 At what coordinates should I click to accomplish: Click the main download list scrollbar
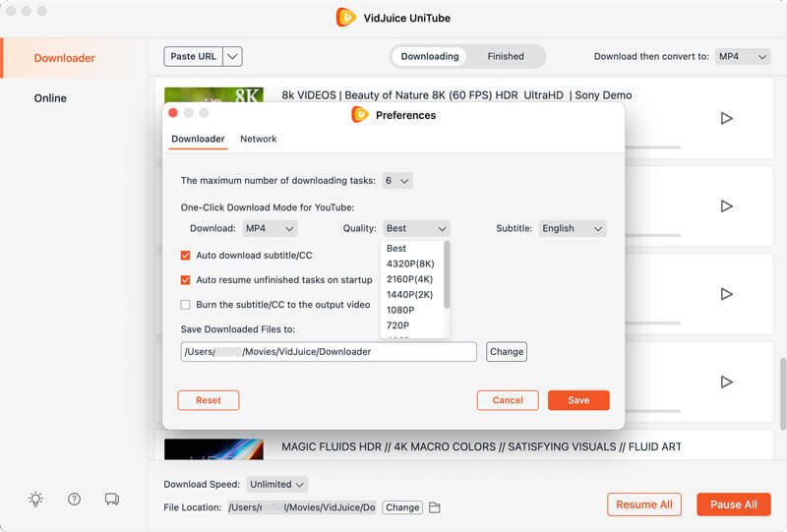[783, 393]
